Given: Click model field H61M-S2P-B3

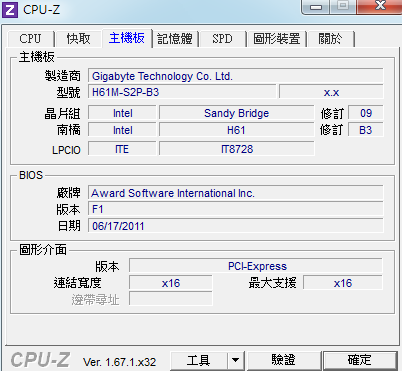Looking at the screenshot, I should (x=182, y=92).
